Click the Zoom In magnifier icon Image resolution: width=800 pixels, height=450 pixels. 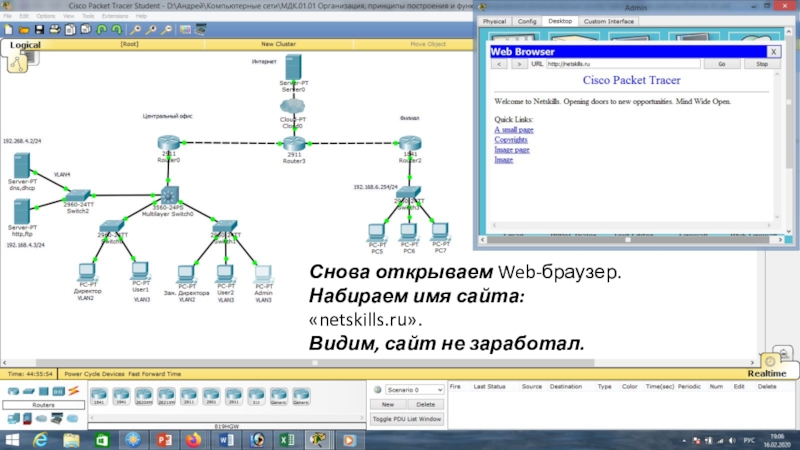click(x=136, y=30)
